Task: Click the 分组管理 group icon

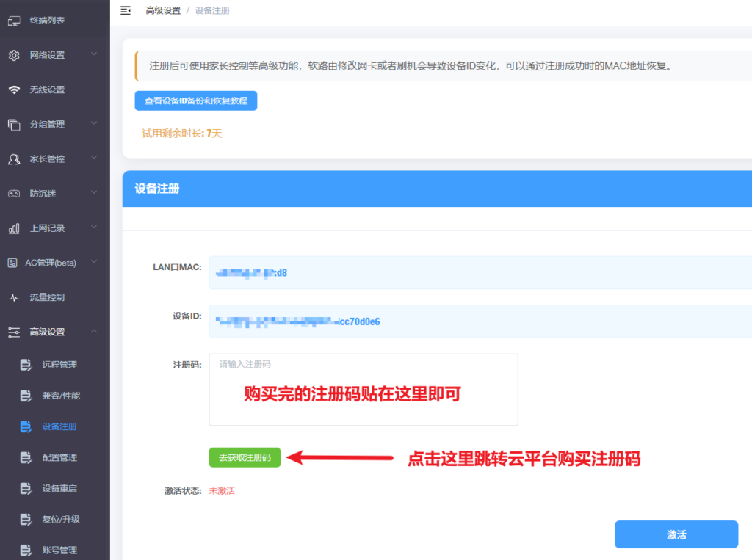Action: click(x=14, y=125)
